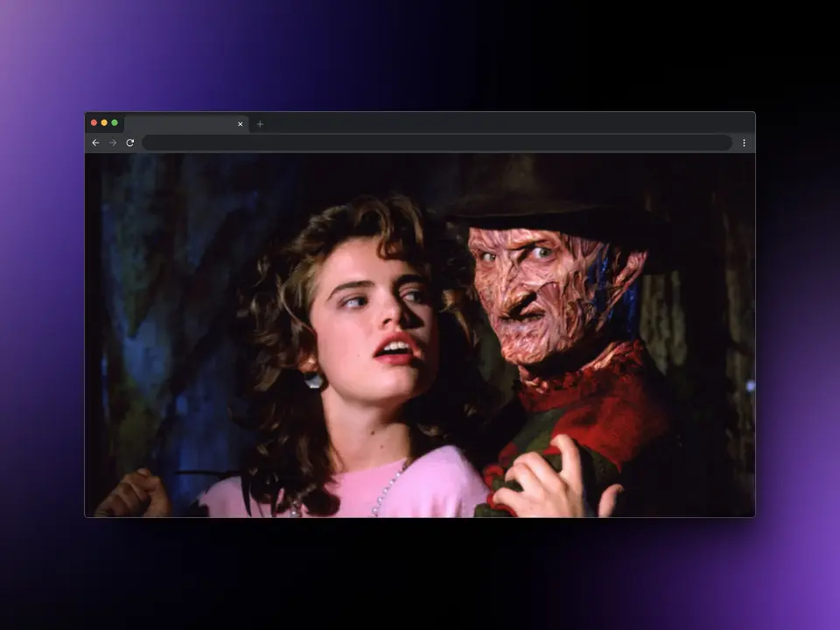Go back using the browser back arrow
Image resolution: width=840 pixels, height=630 pixels.
[x=96, y=143]
